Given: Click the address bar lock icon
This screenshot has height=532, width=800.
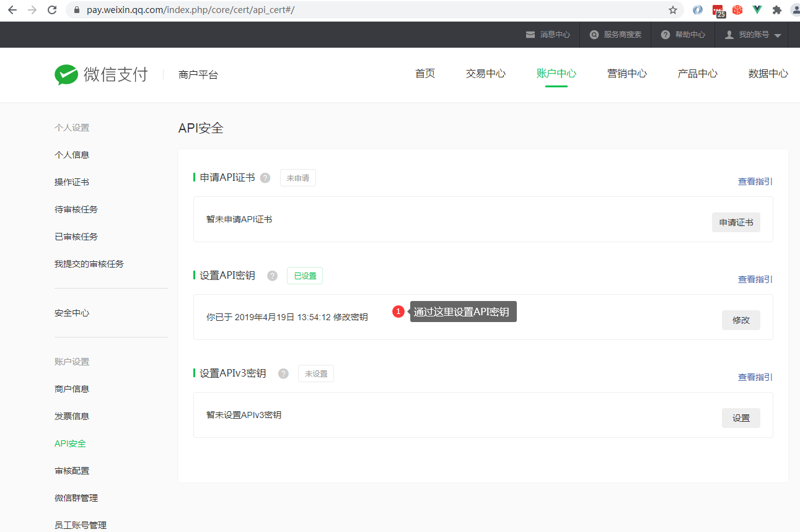Looking at the screenshot, I should coord(77,10).
